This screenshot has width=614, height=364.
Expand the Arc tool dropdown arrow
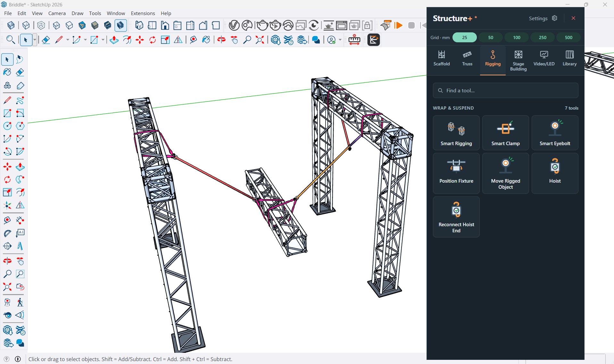pyautogui.click(x=85, y=40)
